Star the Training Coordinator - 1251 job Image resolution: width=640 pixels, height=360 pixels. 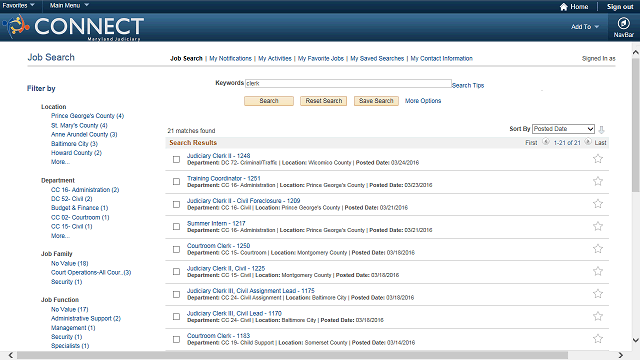(x=598, y=181)
